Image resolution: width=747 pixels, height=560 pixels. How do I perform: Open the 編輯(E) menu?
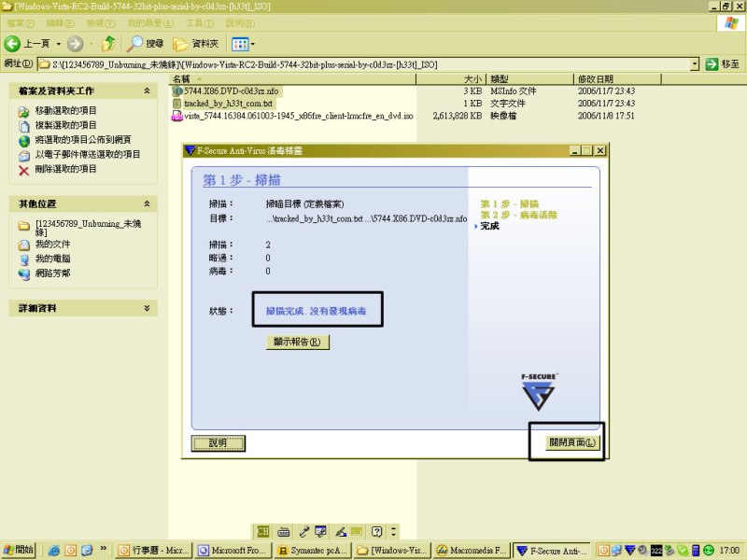[x=60, y=22]
